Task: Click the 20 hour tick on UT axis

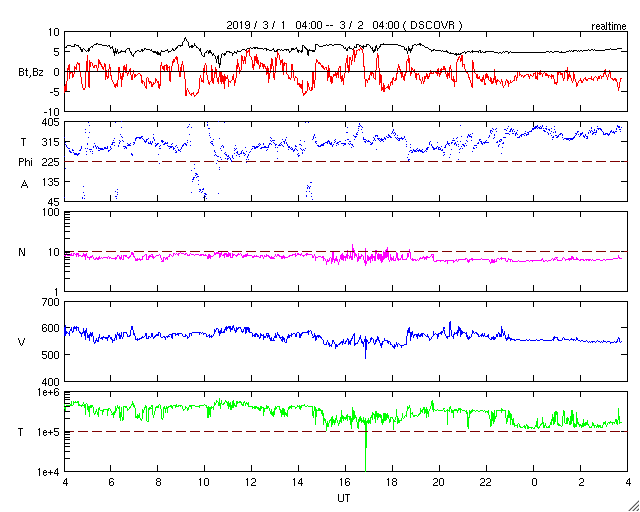Action: (x=440, y=482)
